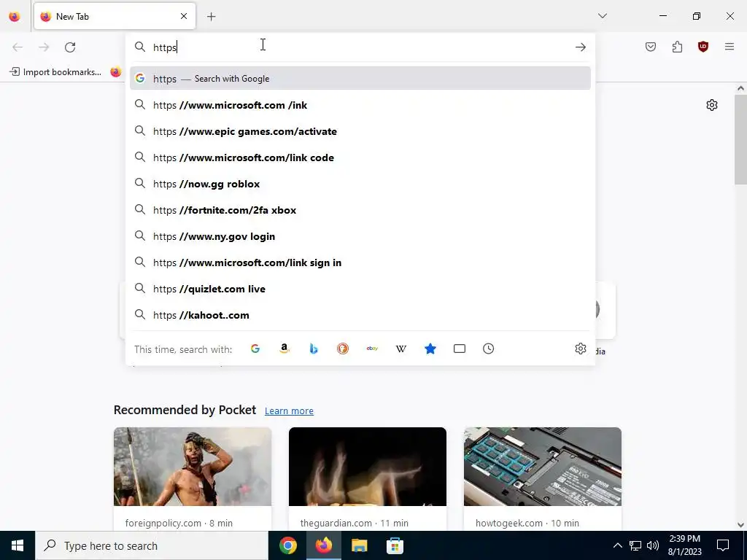
Task: Click into the address bar text field
Action: click(x=360, y=47)
